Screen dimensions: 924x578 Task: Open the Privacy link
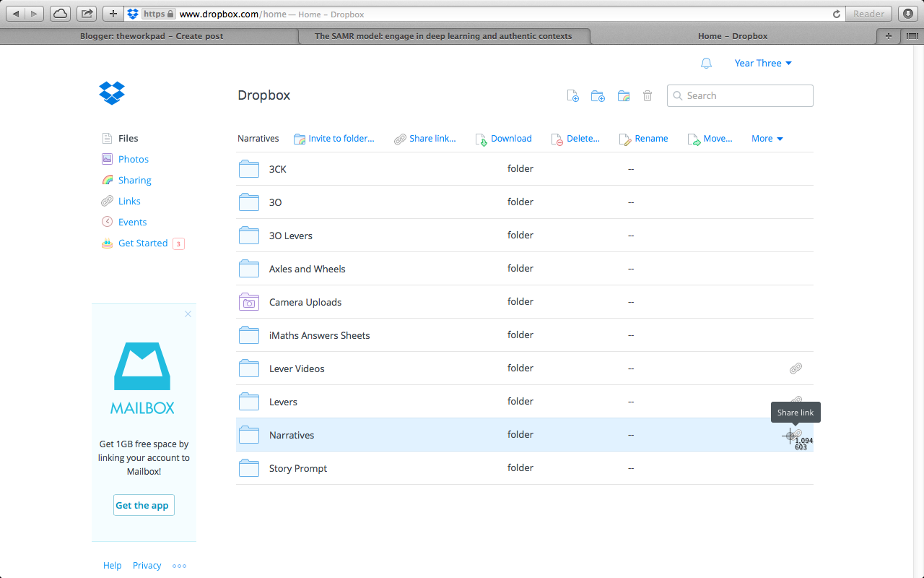tap(147, 566)
